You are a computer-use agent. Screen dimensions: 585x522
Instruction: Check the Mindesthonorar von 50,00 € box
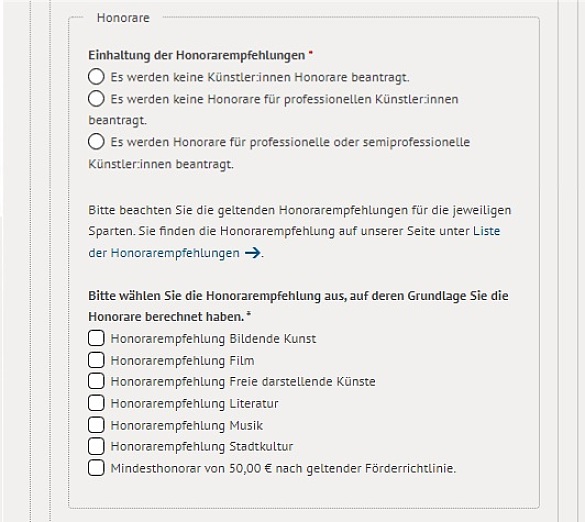96,468
